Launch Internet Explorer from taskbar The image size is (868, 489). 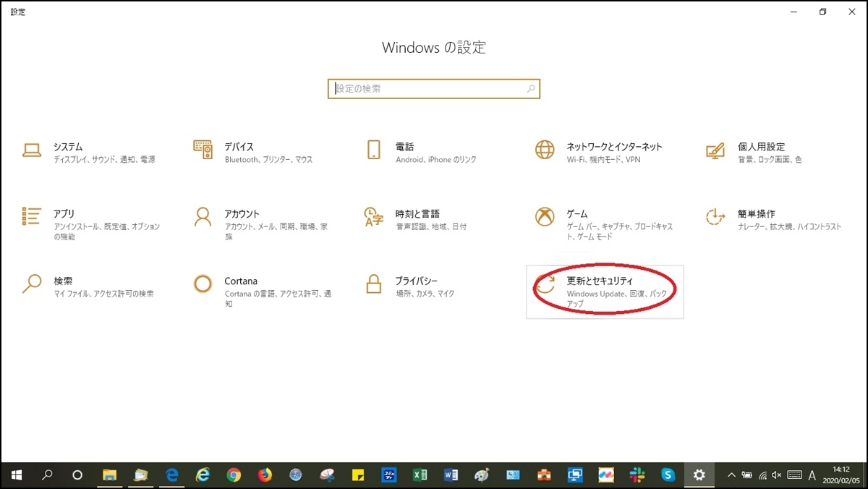pos(203,475)
